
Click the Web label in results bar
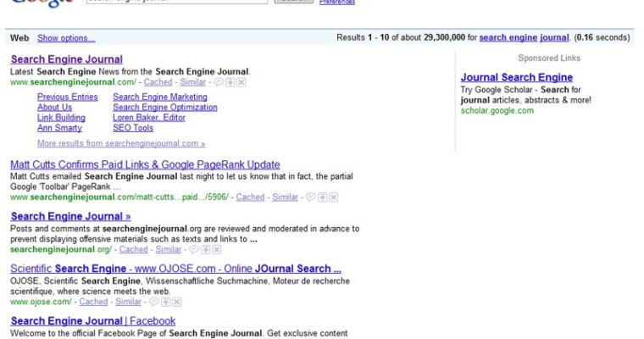pyautogui.click(x=19, y=38)
